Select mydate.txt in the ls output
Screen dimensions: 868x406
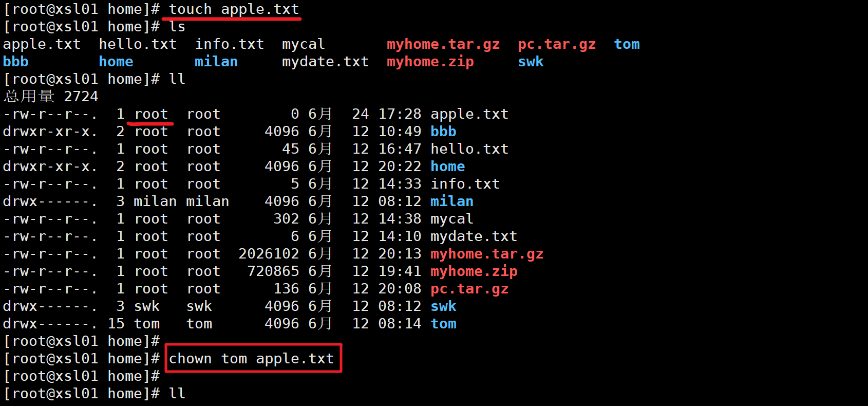pos(325,62)
